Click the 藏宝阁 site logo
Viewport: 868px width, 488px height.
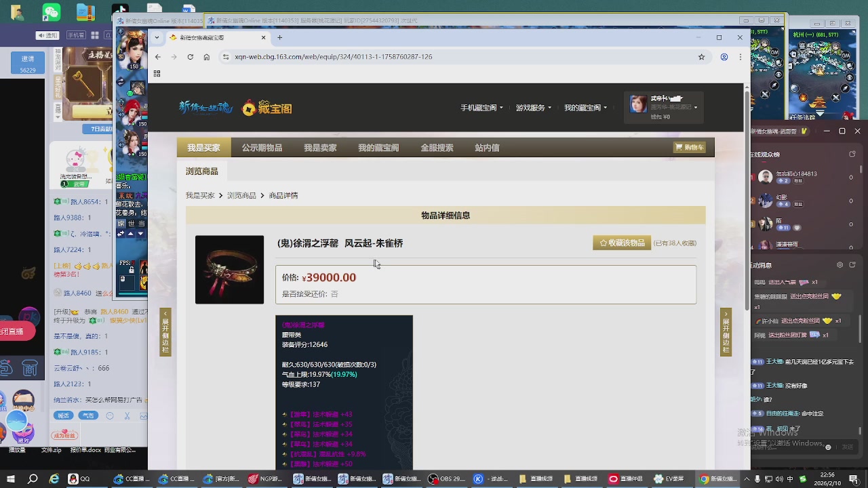point(267,107)
